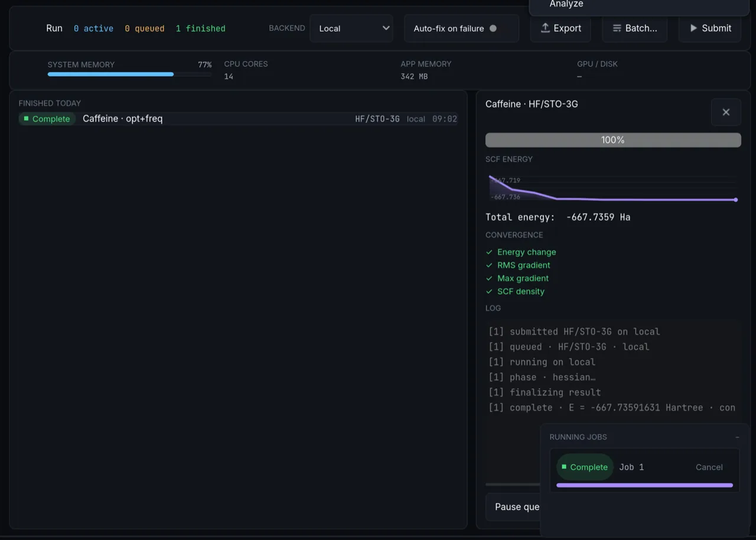
Task: Click the Export upload icon
Action: pos(545,28)
